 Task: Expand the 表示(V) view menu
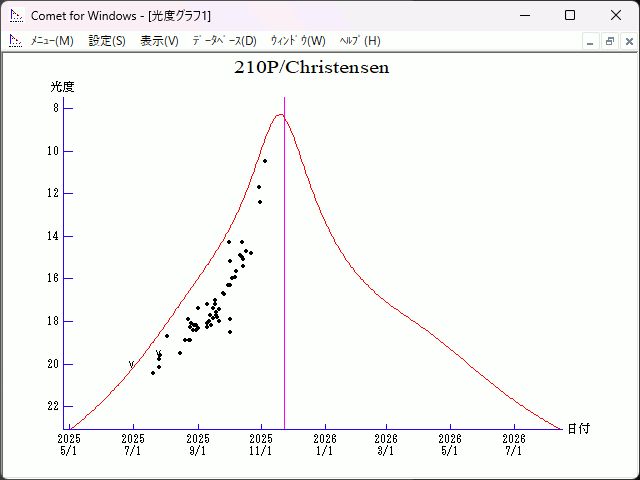click(x=159, y=41)
